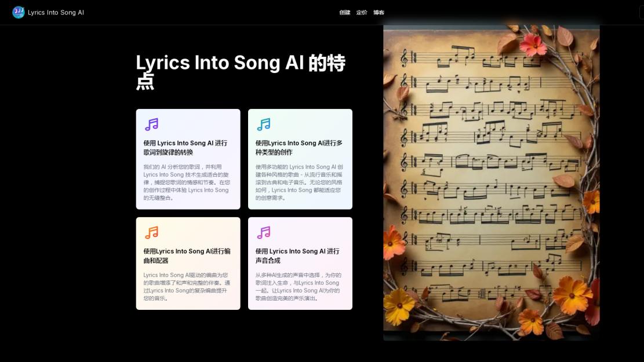The width and height of the screenshot is (644, 362).
Task: Click the description starting Lyrics Into Song AI驱动的编曲
Action: [187, 287]
